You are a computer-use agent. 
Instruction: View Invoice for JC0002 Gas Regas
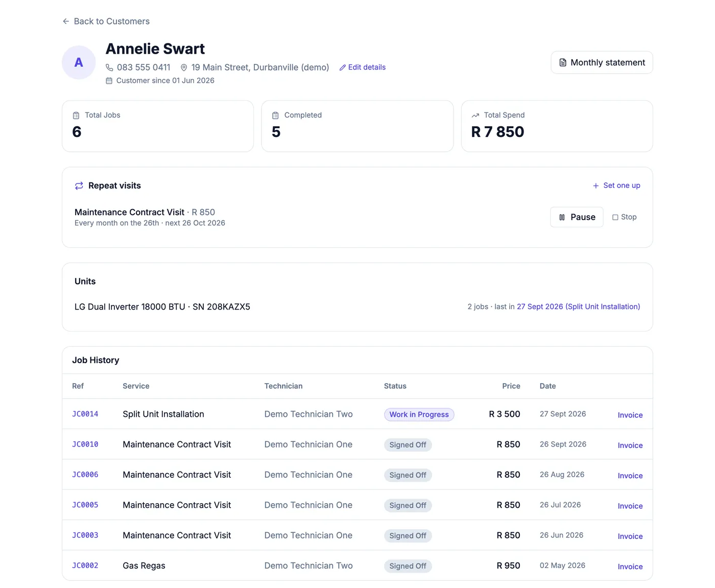630,567
